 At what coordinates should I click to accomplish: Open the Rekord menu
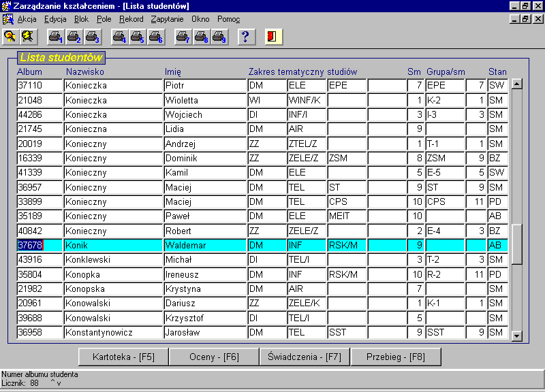click(x=131, y=19)
